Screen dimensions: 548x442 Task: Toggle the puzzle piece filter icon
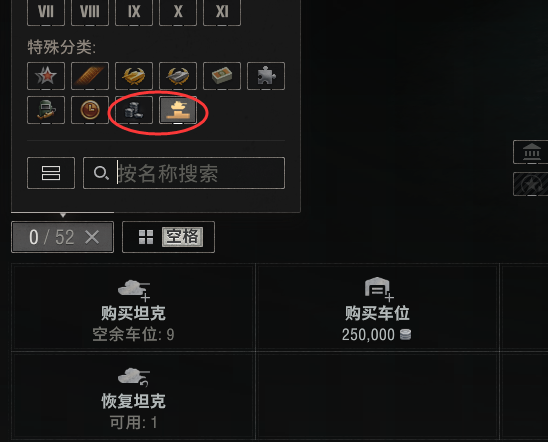coord(266,76)
